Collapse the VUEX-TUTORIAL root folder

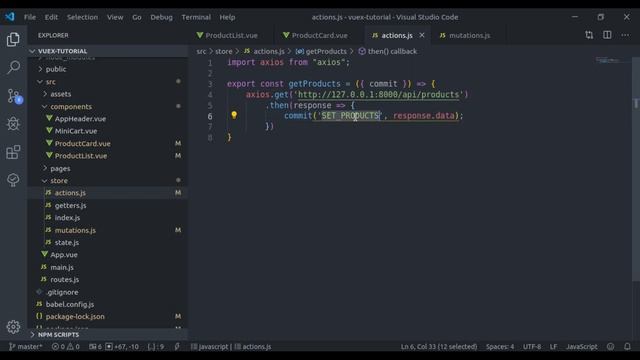point(108,51)
